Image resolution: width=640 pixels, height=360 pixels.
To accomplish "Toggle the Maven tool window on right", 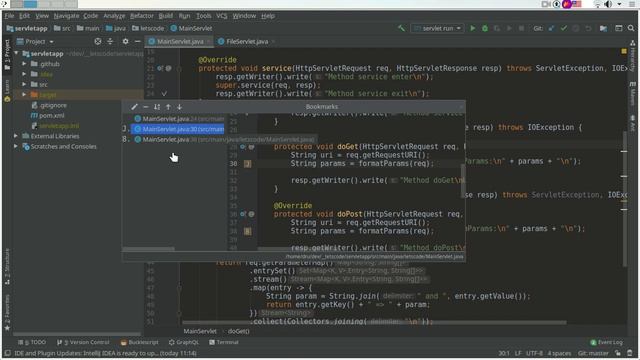I will point(633,93).
